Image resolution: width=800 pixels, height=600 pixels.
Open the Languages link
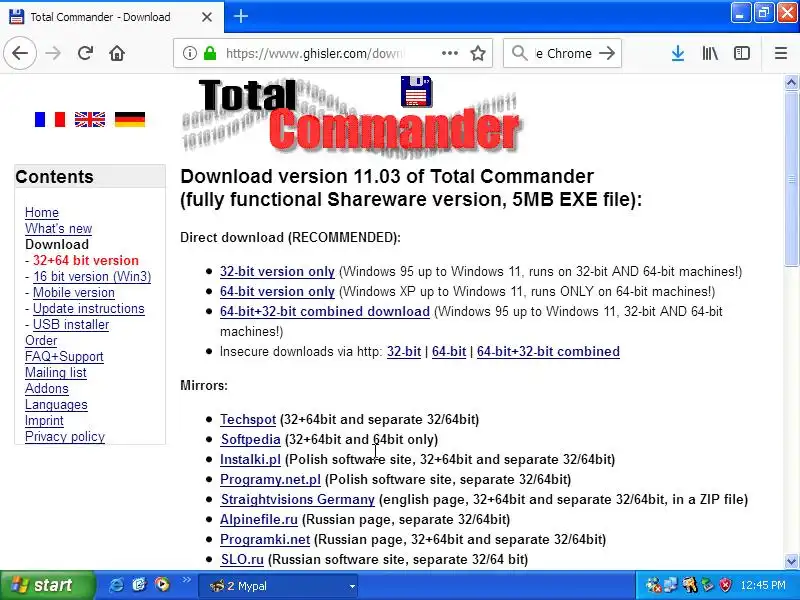(56, 405)
